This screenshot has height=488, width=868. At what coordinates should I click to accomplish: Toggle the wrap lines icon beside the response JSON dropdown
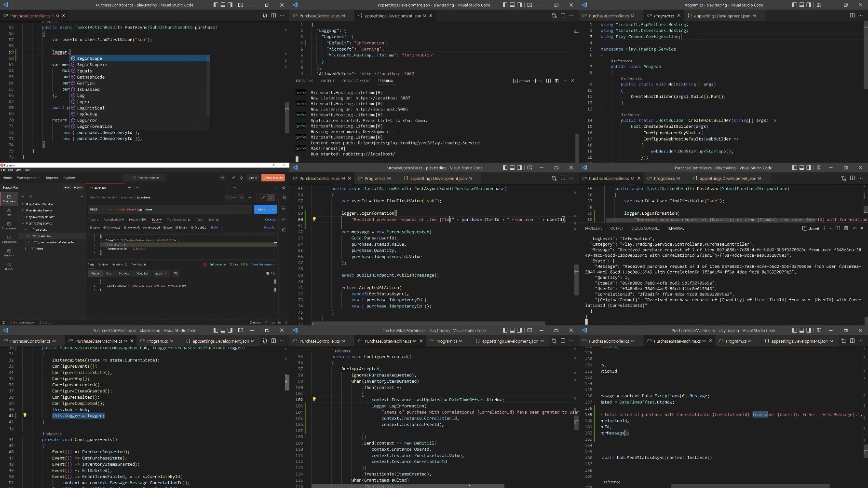click(176, 273)
